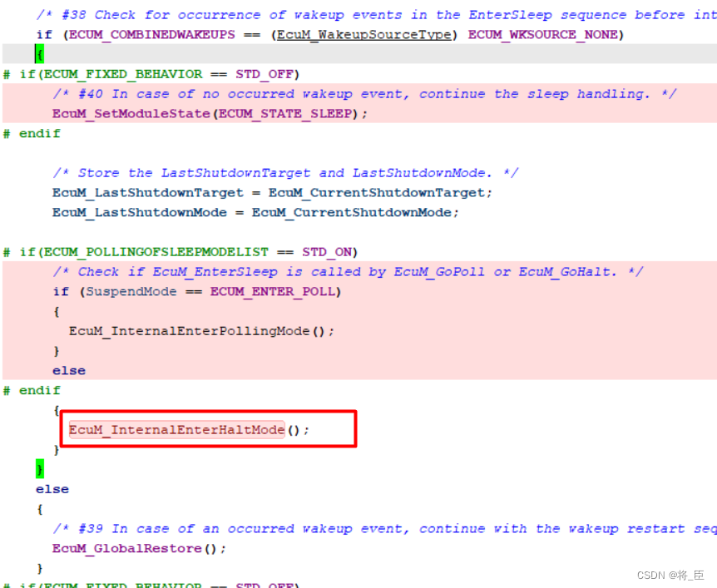This screenshot has height=588, width=717.
Task: Click the # endif after the else block
Action: pos(32,390)
